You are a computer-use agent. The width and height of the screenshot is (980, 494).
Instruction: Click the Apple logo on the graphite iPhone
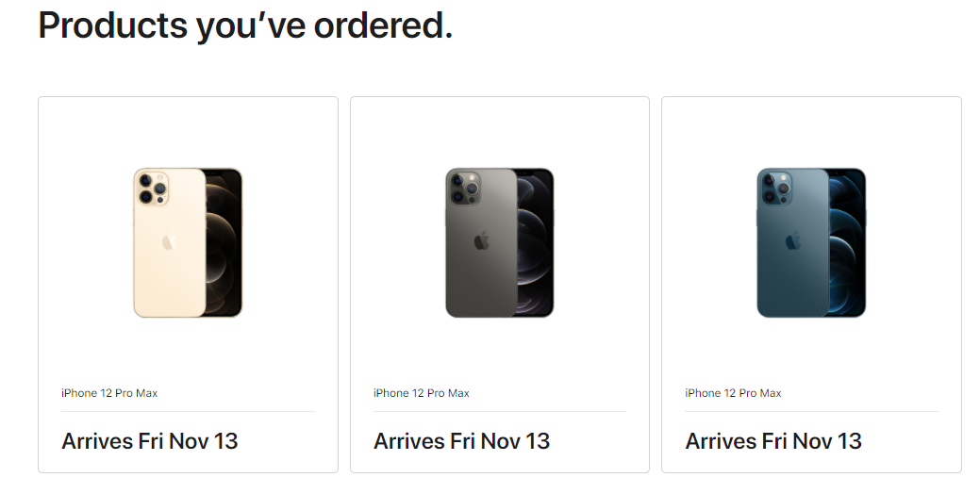coord(481,240)
